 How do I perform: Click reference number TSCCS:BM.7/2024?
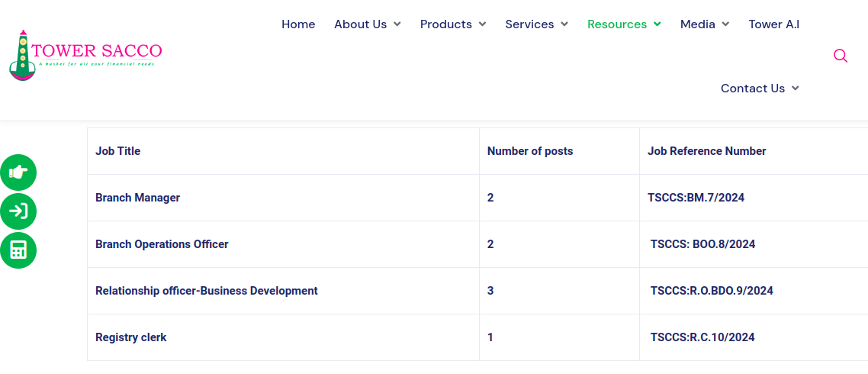click(x=696, y=198)
